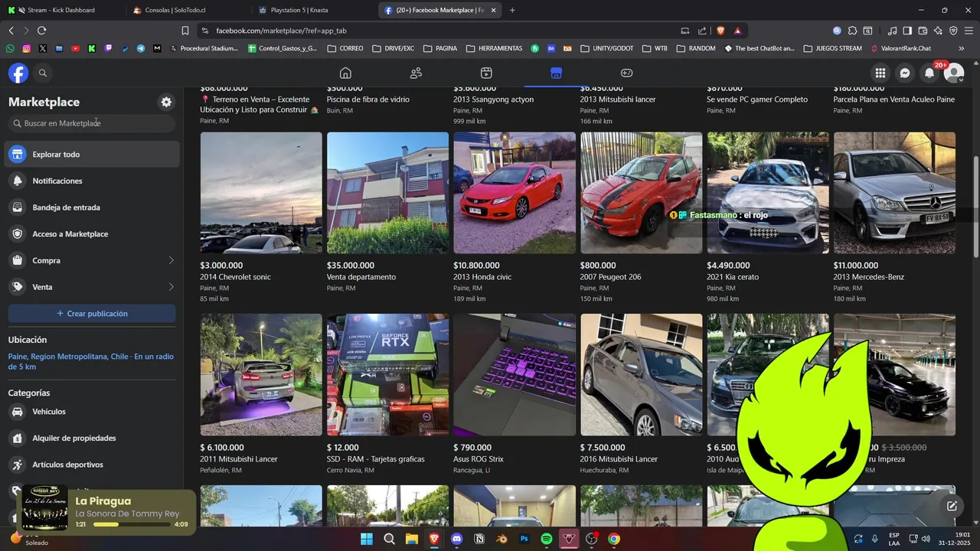The width and height of the screenshot is (980, 551).
Task: Open the 2013 Honda civic listing photo
Action: click(514, 193)
